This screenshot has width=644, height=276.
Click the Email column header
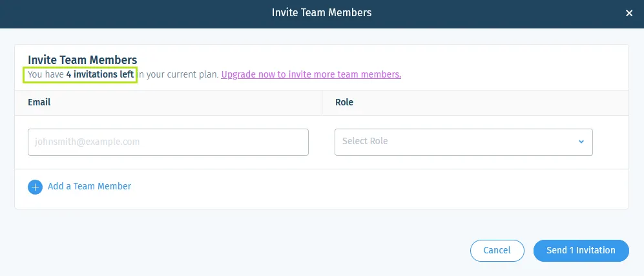[x=39, y=102]
